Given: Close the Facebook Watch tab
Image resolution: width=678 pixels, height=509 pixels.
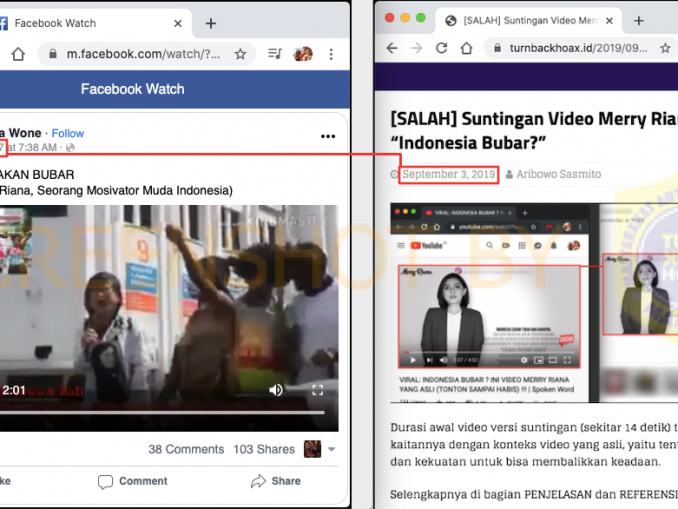Looking at the screenshot, I should [x=178, y=23].
